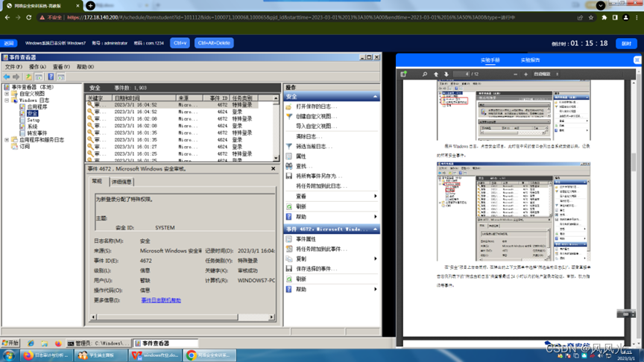Select the 16:02:08 特殊登录 event row
The width and height of the screenshot is (644, 362).
pos(180,118)
